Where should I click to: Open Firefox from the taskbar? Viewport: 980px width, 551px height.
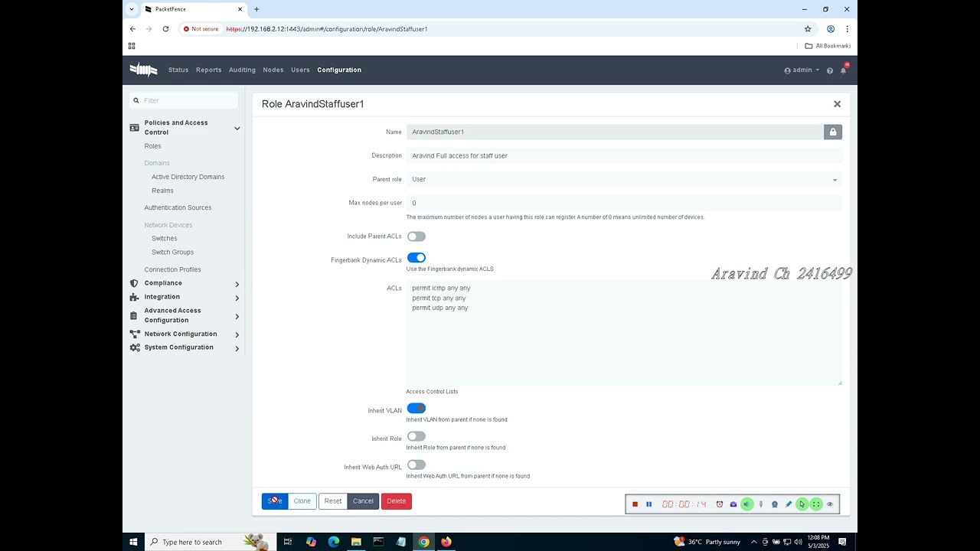tap(446, 542)
